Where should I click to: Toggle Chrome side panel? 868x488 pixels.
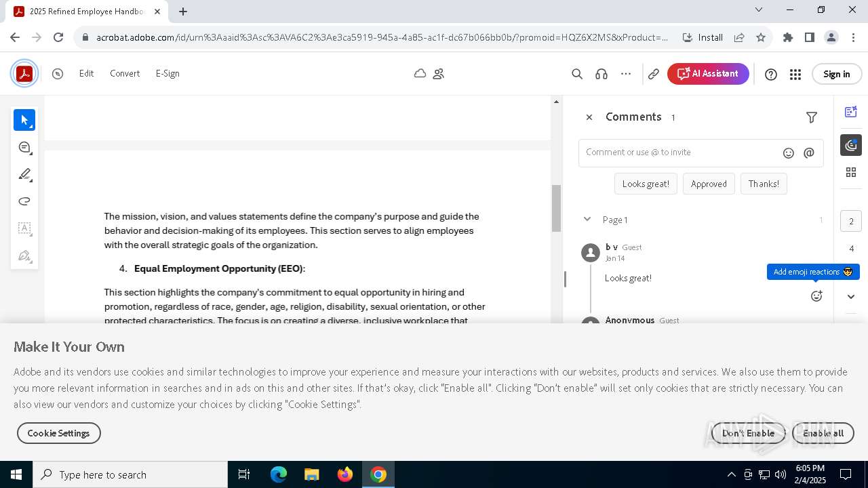[809, 37]
